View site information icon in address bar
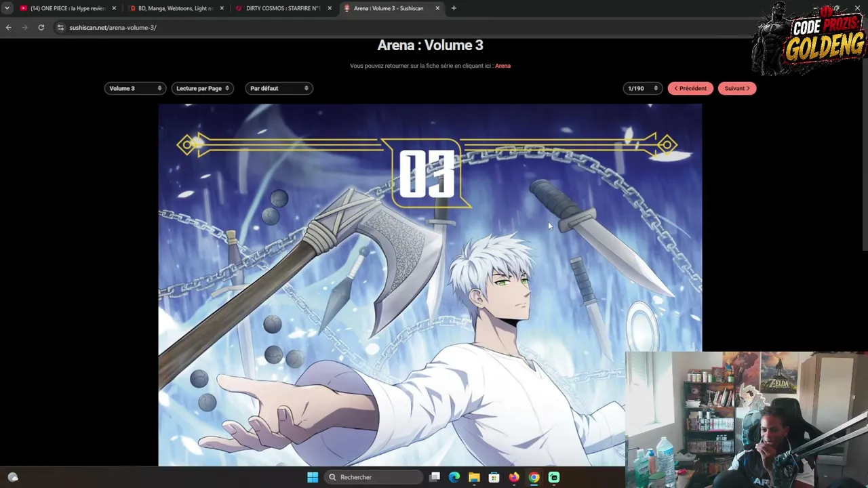 point(60,27)
